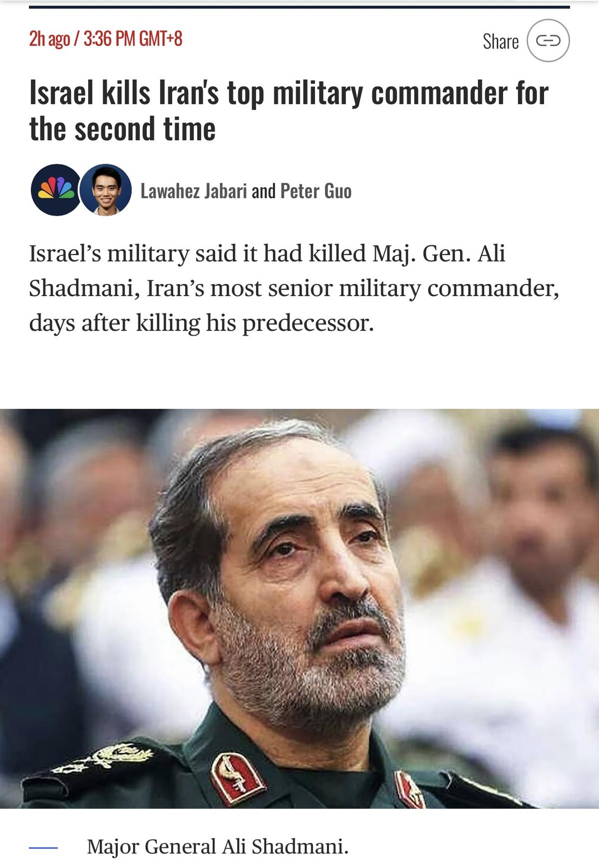Select the article summary paragraph
The height and width of the screenshot is (868, 599).
click(x=294, y=288)
